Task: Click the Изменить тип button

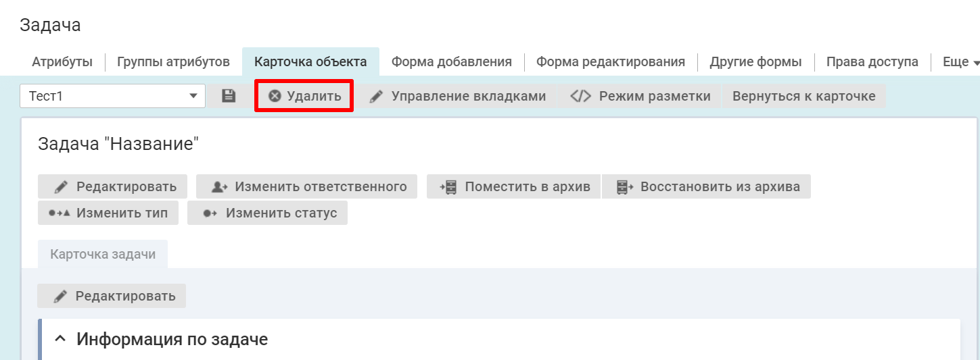Action: pyautogui.click(x=108, y=213)
